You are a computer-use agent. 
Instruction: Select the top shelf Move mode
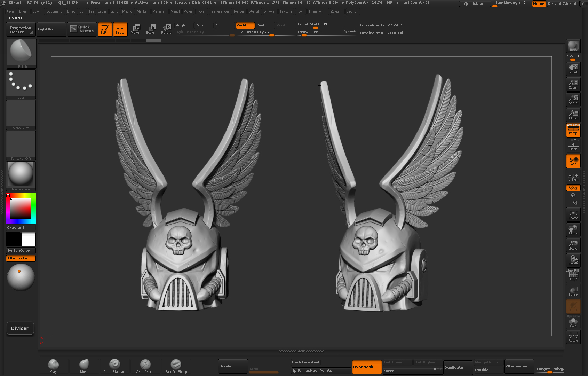(135, 29)
